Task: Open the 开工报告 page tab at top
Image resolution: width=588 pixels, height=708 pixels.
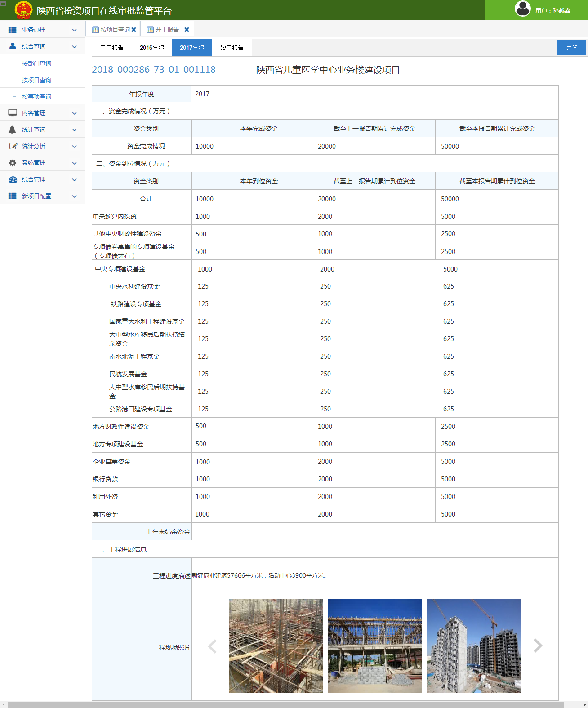Action: [167, 30]
